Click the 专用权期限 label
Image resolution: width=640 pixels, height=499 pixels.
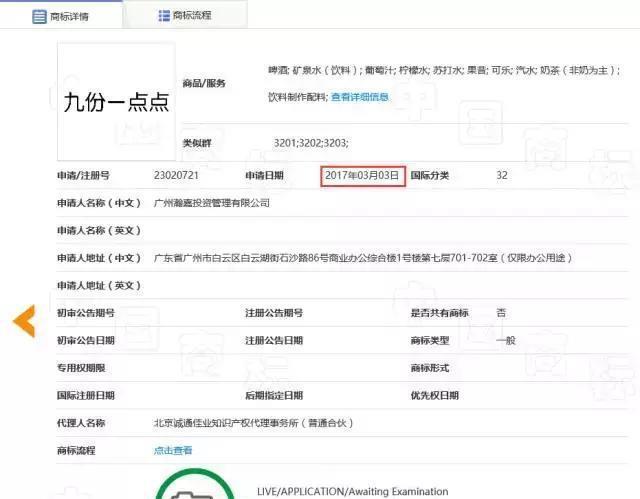[x=81, y=368]
